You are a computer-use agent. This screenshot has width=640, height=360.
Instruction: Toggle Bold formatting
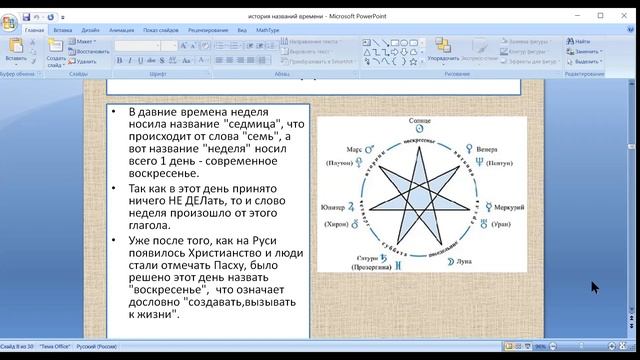[120, 60]
